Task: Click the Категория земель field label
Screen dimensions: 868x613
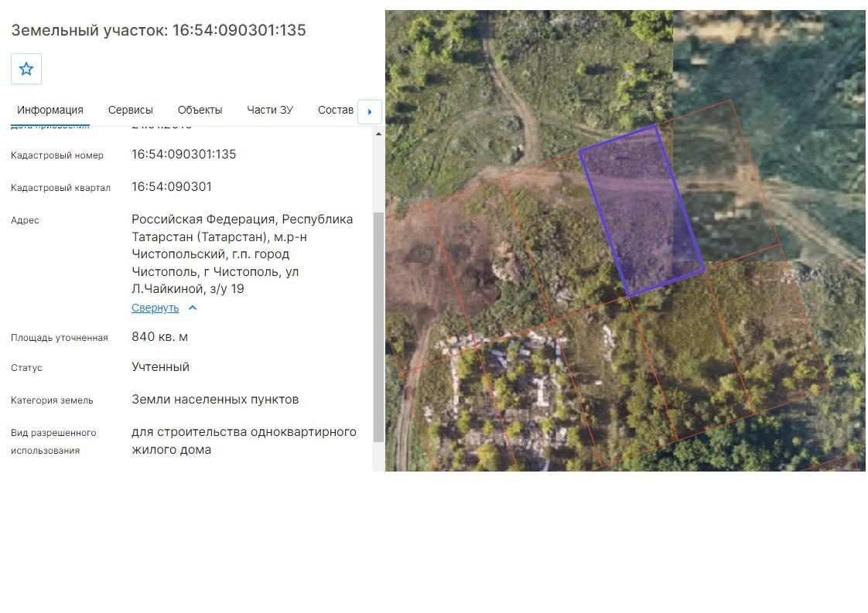Action: coord(52,400)
